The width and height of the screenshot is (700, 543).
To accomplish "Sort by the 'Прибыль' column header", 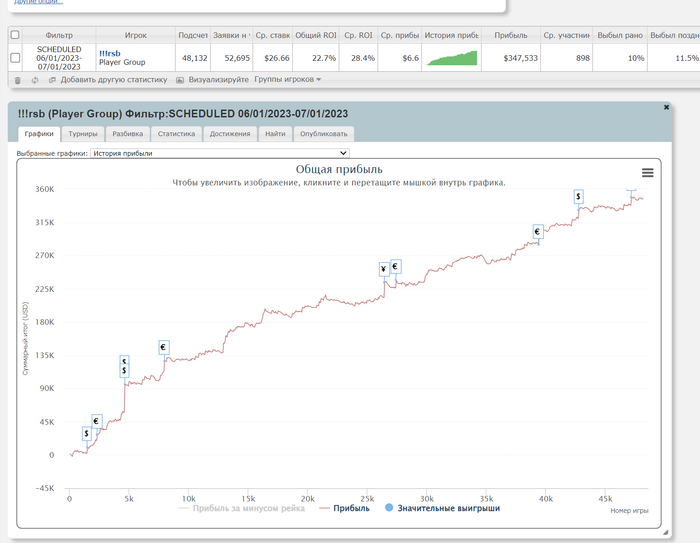I will 511,35.
